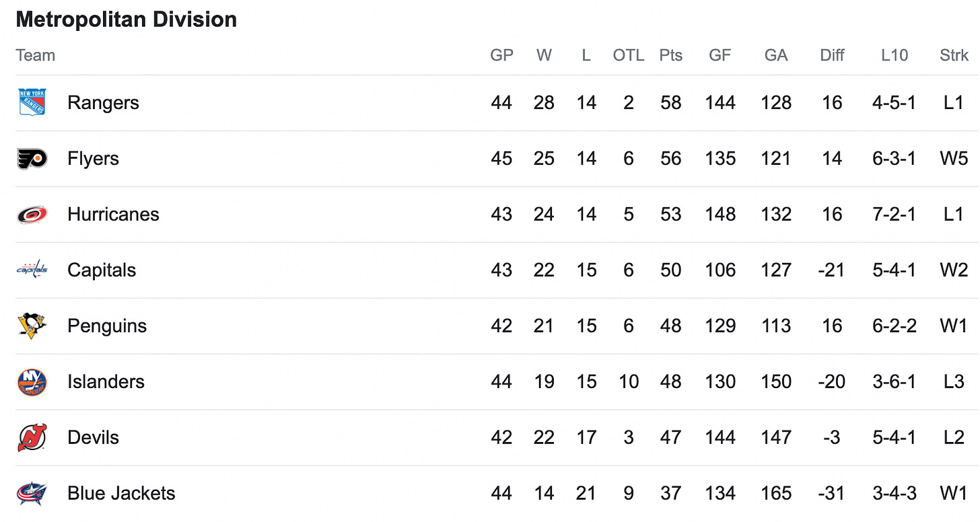Click the Blue Jackets team name
980x522 pixels.
click(x=121, y=493)
